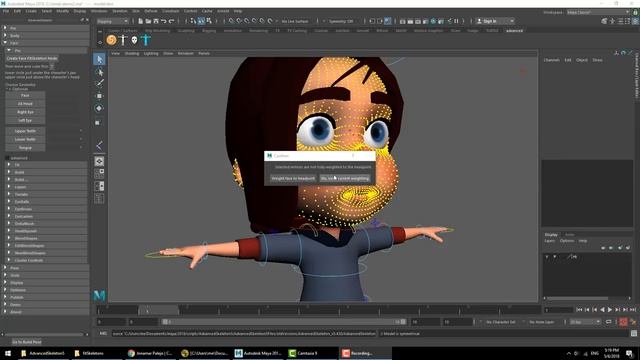Open the viewport Show menu
This screenshot has height=360, width=640.
pos(168,53)
